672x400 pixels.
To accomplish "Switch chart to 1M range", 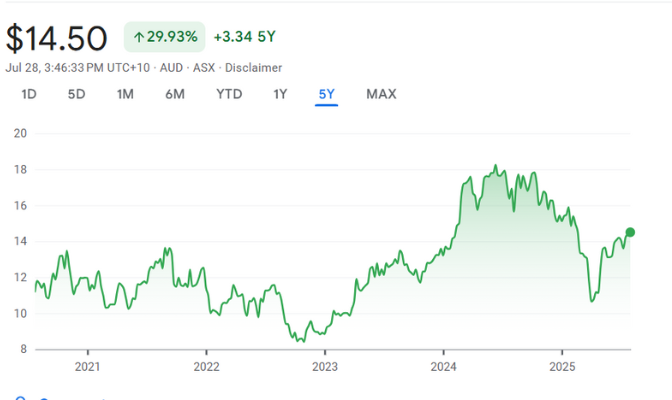I will 125,94.
